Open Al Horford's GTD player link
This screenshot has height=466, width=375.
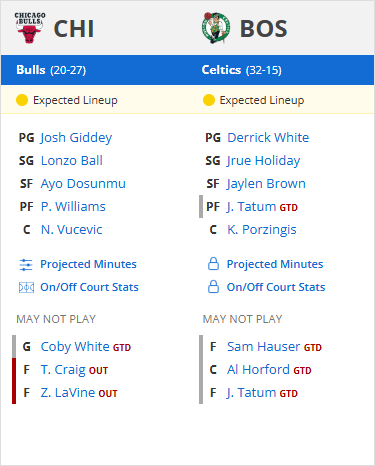[x=269, y=370]
